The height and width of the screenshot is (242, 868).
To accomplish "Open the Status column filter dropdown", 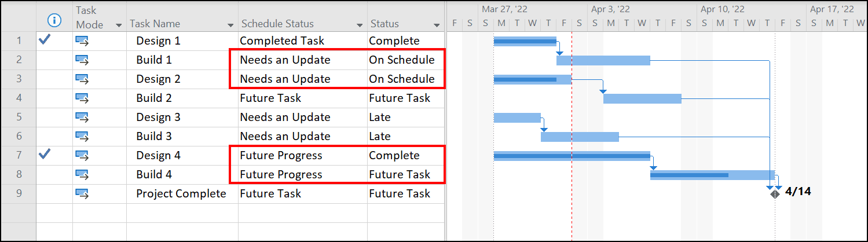I will coord(437,25).
